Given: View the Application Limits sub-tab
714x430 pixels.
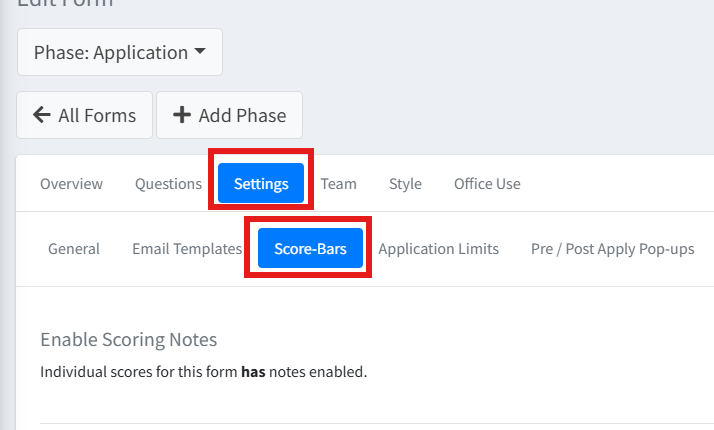Looking at the screenshot, I should coord(438,249).
